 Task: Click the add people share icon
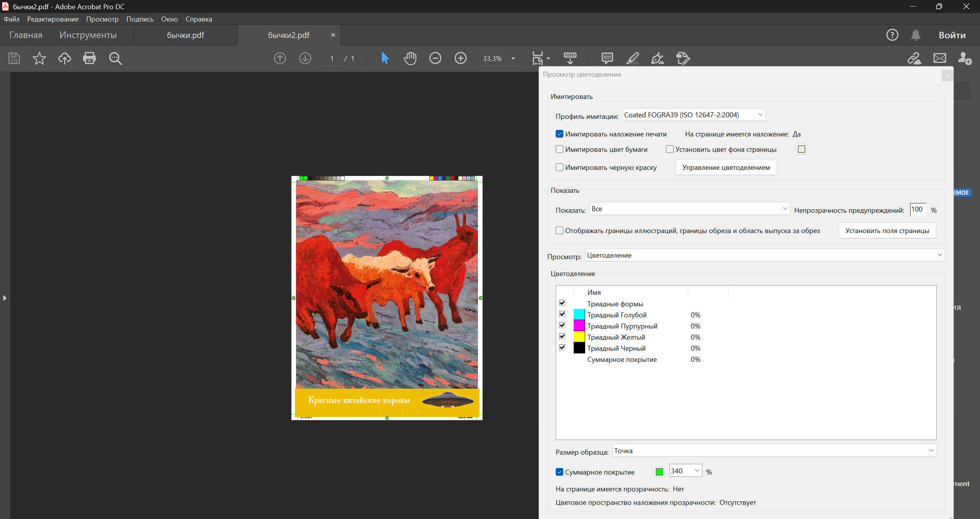[x=965, y=58]
